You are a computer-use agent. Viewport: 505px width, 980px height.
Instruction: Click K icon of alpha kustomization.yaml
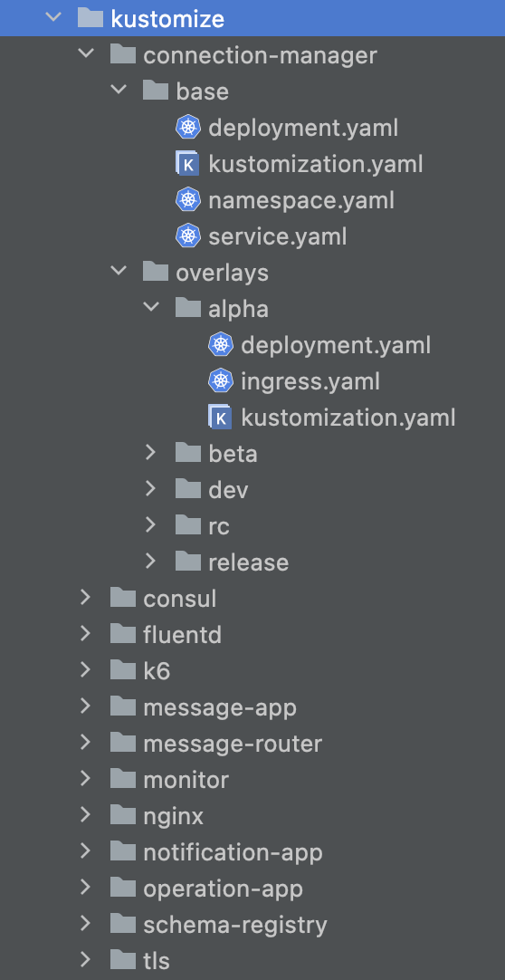pyautogui.click(x=220, y=418)
